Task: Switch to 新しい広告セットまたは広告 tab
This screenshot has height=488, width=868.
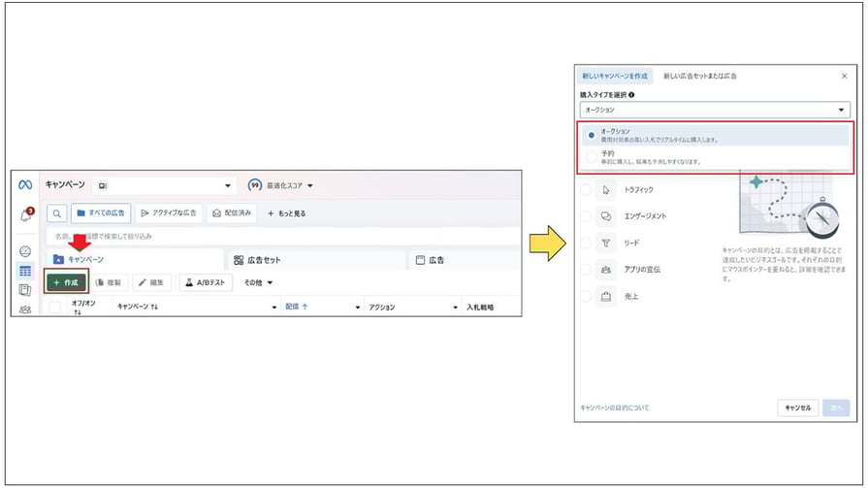Action: tap(699, 76)
